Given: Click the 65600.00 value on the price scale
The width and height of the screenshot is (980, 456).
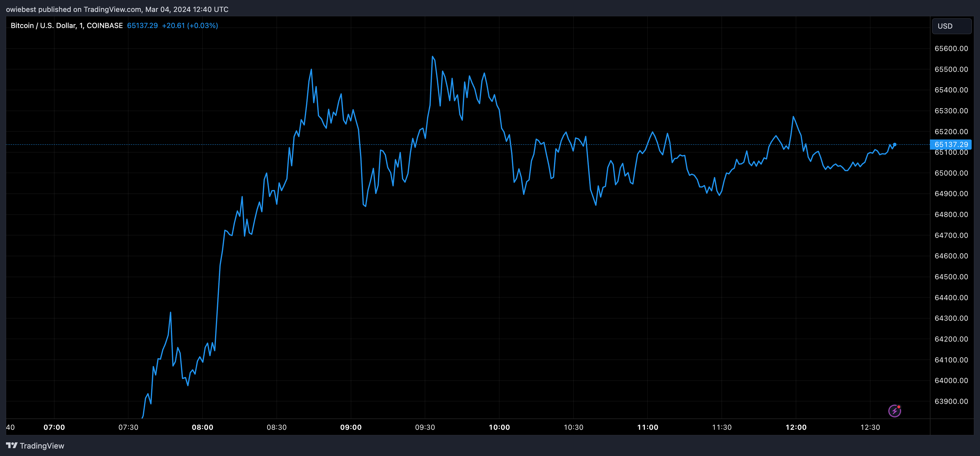Looking at the screenshot, I should pos(951,48).
